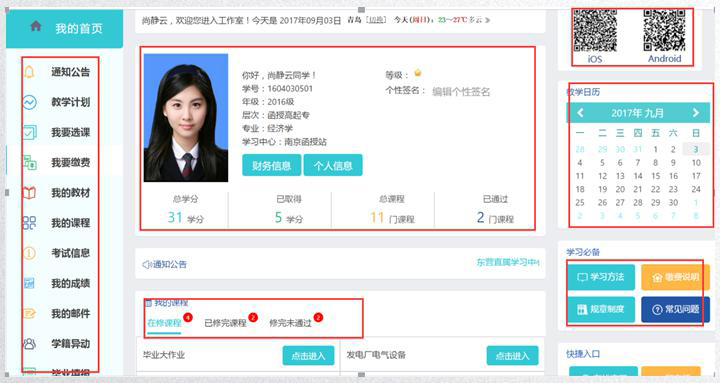The height and width of the screenshot is (383, 720).
Task: Click the 考试信息 info icon
Action: 29,253
